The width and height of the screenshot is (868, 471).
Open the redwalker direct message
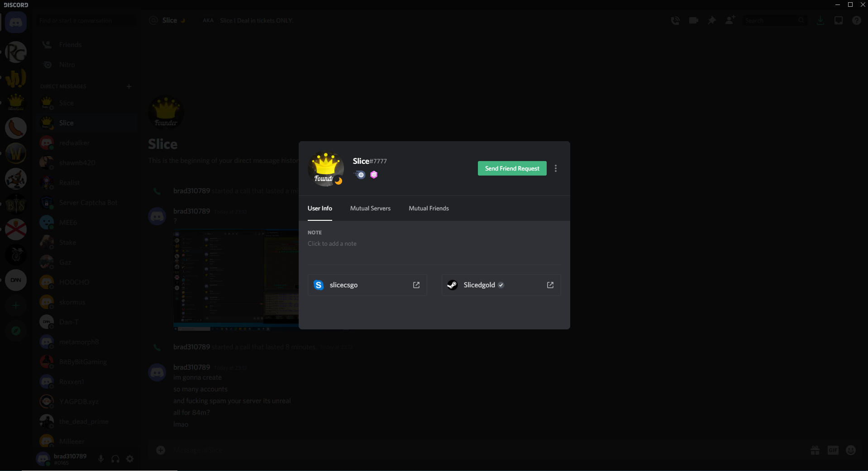pyautogui.click(x=86, y=143)
